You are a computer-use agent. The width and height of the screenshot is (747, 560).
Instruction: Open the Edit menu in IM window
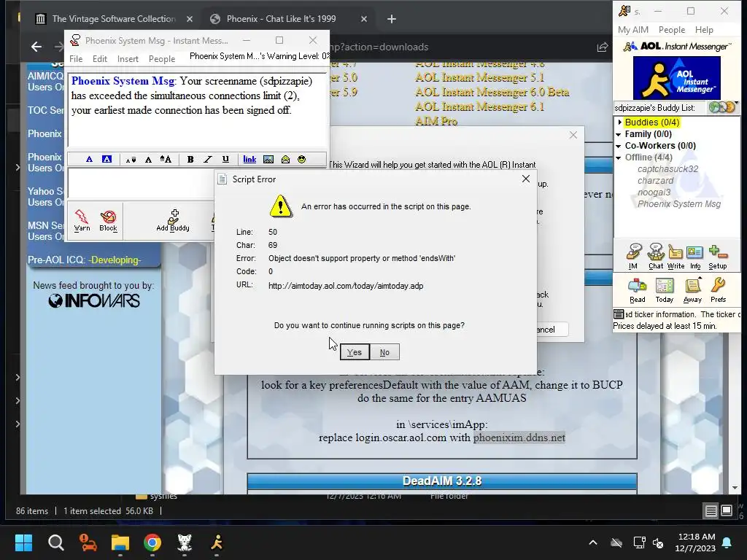click(x=99, y=58)
